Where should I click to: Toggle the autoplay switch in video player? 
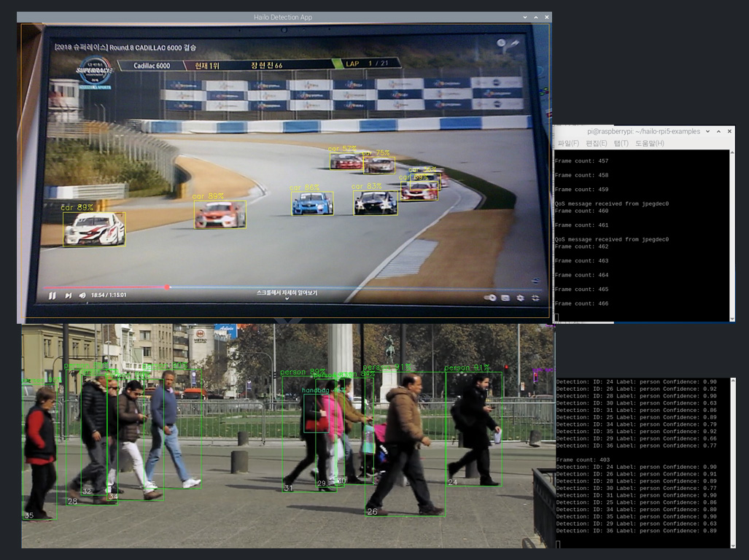489,297
